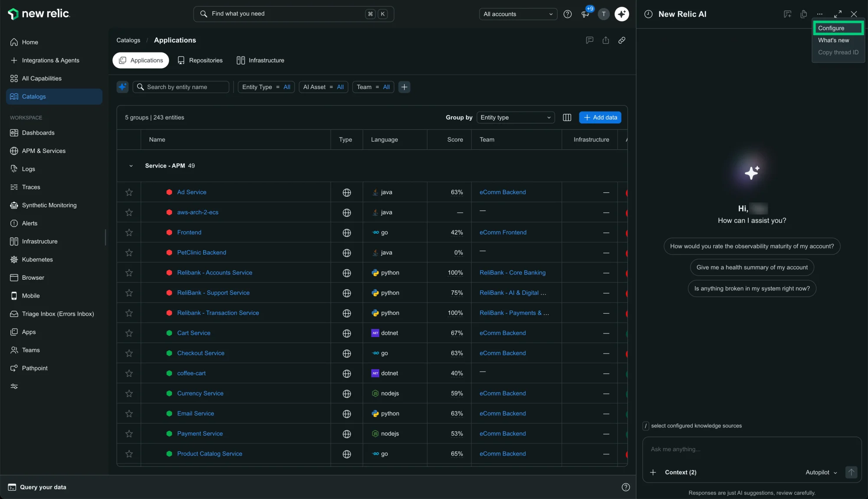This screenshot has height=499, width=868.
Task: Select Configure from the AI menu
Action: (838, 28)
